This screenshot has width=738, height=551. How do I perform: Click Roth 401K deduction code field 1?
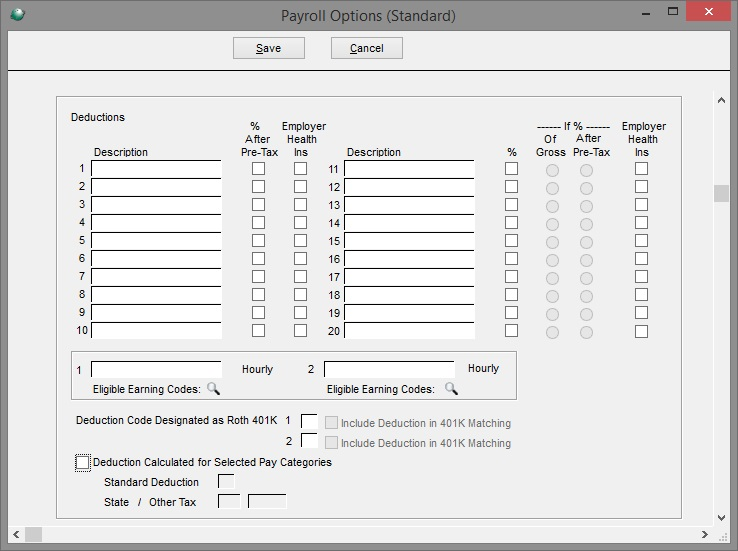pyautogui.click(x=309, y=422)
